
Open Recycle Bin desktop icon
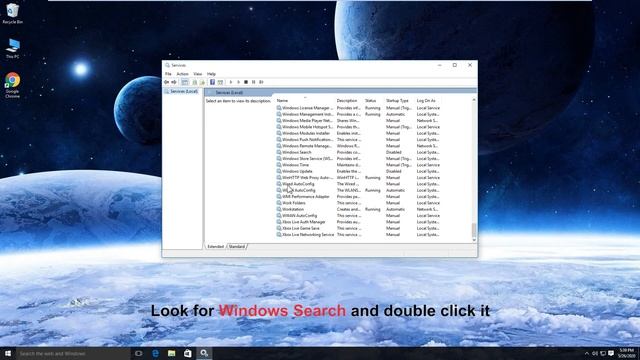[13, 13]
